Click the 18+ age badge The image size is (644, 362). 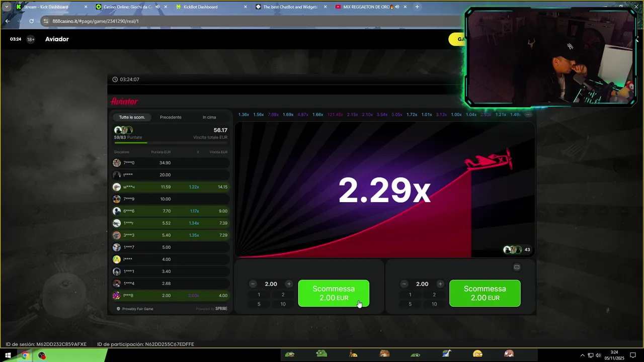point(31,39)
